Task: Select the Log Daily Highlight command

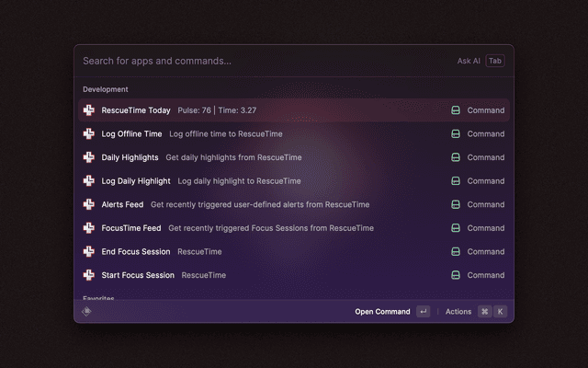Action: pyautogui.click(x=136, y=181)
